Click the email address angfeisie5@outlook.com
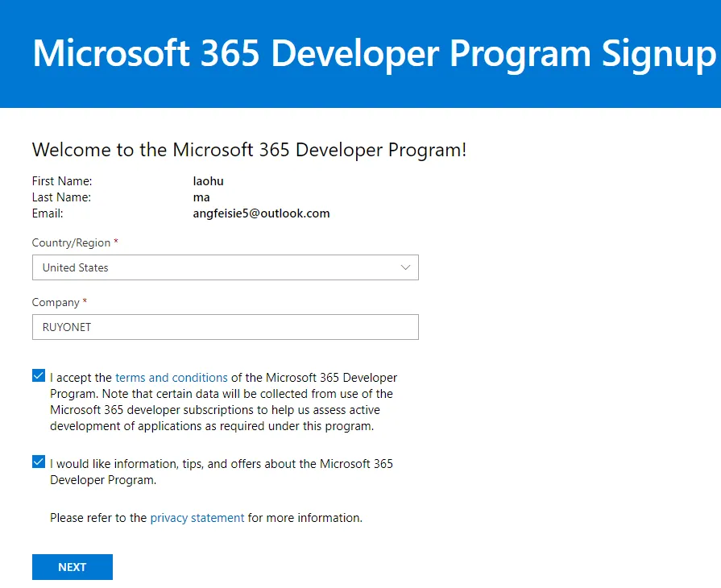Image resolution: width=721 pixels, height=588 pixels. point(262,213)
